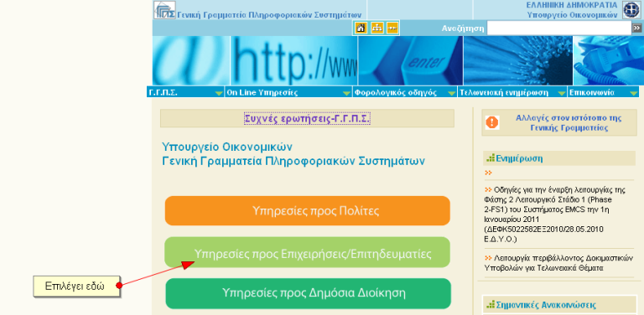Click the search go arrow button
Screen dimensions: 644x315
(x=636, y=28)
